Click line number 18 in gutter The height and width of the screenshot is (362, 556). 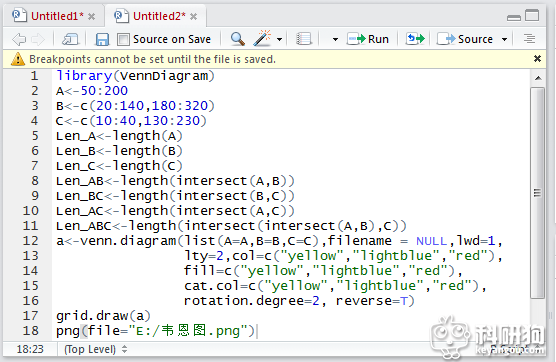pos(30,331)
